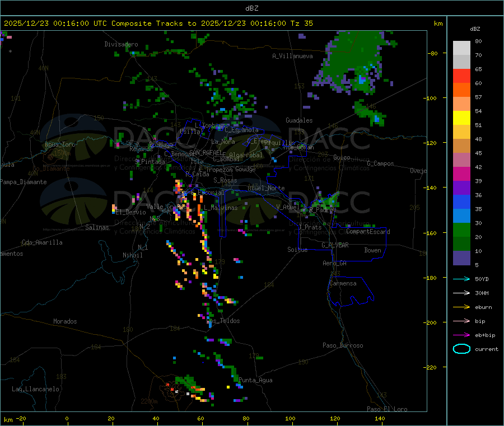Image resolution: width=504 pixels, height=426 pixels.
Task: Select the purple-gray 5 dBZ color swatch
Action: point(461,258)
